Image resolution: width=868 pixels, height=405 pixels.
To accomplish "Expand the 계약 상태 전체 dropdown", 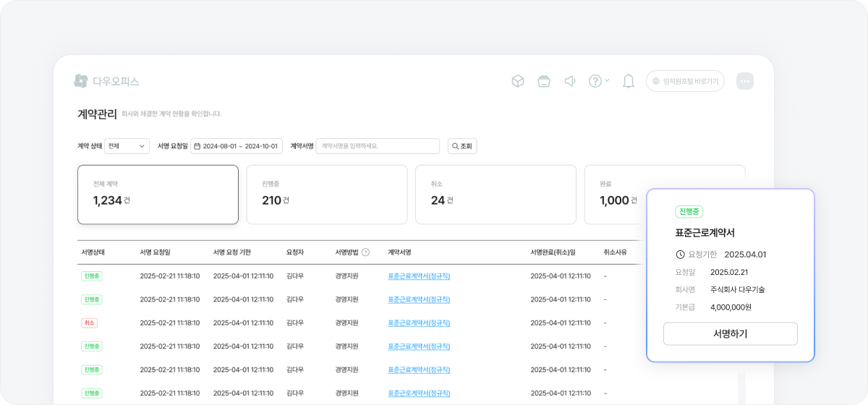I will coord(127,146).
